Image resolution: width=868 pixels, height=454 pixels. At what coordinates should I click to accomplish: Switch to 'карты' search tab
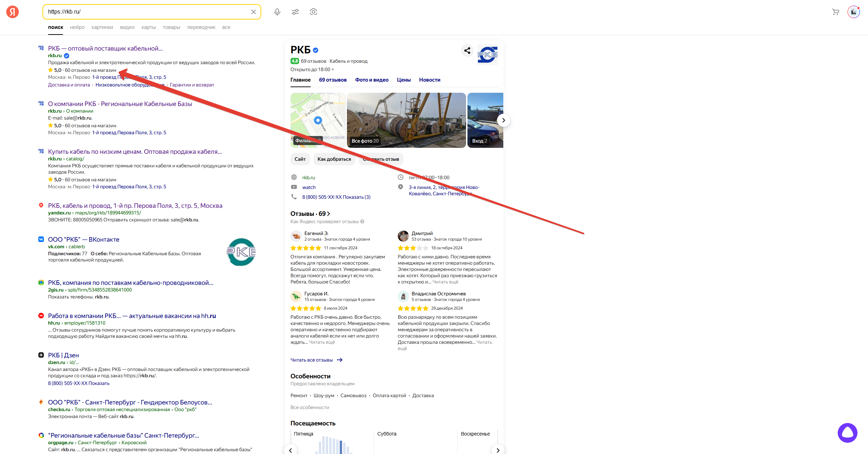tap(149, 27)
